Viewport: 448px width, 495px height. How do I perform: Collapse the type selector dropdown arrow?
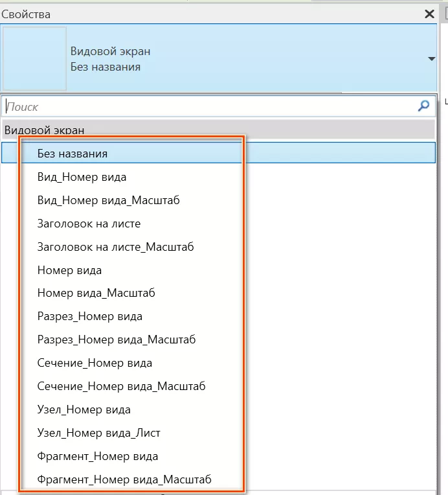click(x=431, y=59)
